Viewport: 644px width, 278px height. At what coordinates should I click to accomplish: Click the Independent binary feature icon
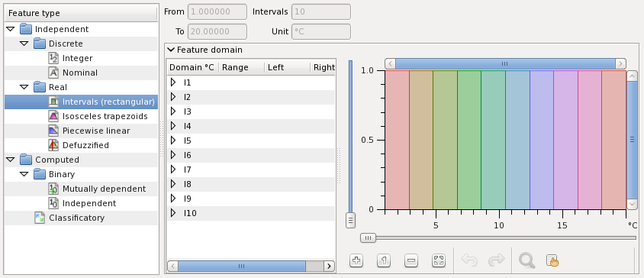point(53,202)
